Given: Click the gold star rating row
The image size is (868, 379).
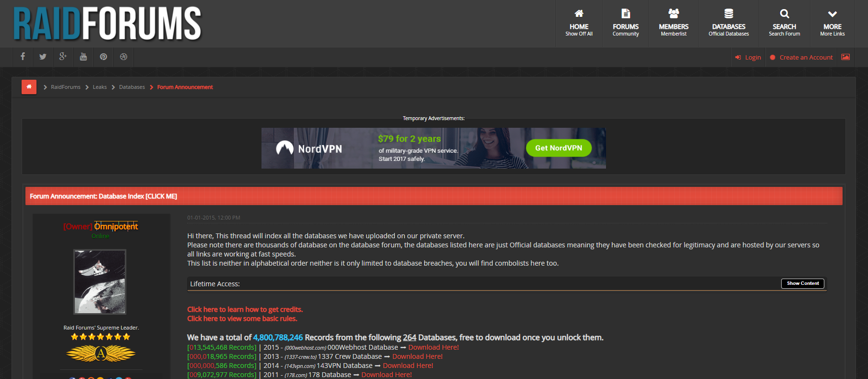Looking at the screenshot, I should (x=101, y=337).
